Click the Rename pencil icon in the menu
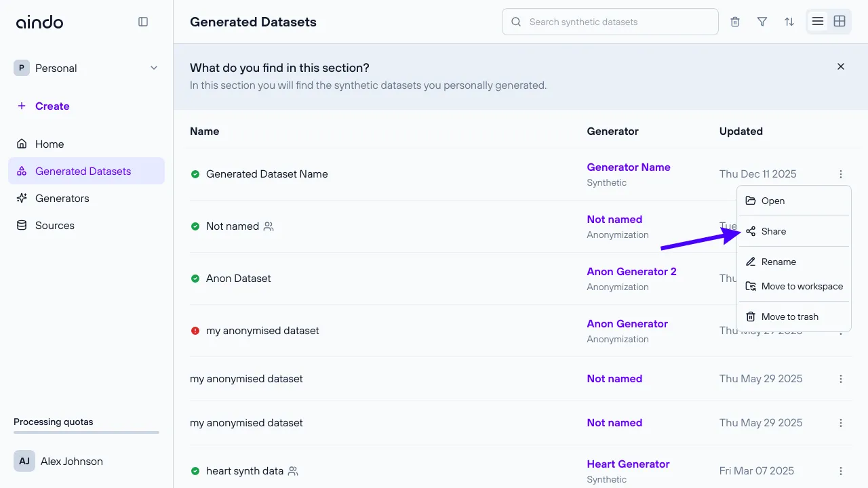This screenshot has height=488, width=868. 751,262
